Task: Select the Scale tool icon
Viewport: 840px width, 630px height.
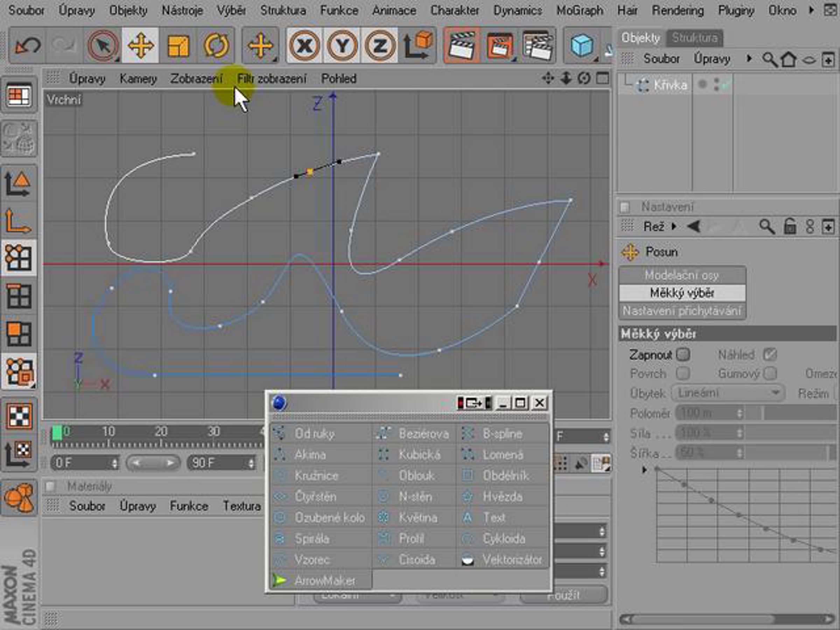Action: coord(178,46)
